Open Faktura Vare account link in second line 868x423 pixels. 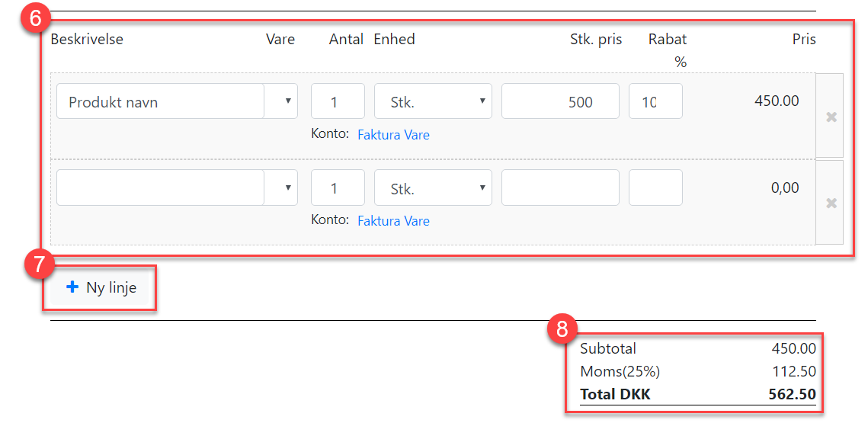(393, 221)
